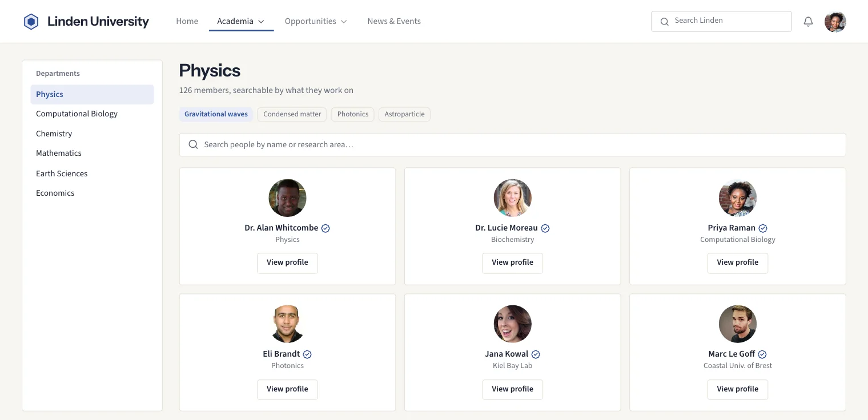Click Eli Brandt's profile photo
Screen dimensions: 868x420
(287, 324)
